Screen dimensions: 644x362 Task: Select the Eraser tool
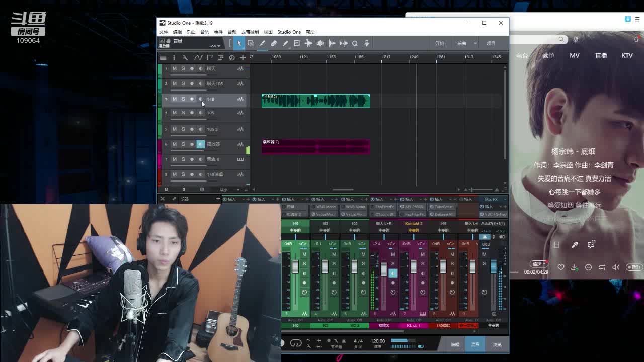274,43
